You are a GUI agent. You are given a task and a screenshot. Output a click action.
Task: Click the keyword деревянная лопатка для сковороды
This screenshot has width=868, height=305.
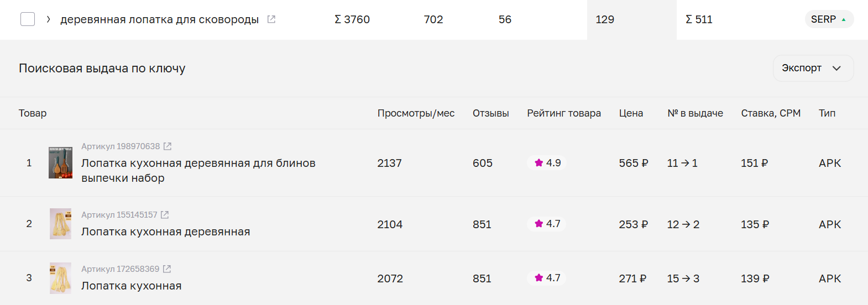tap(159, 19)
